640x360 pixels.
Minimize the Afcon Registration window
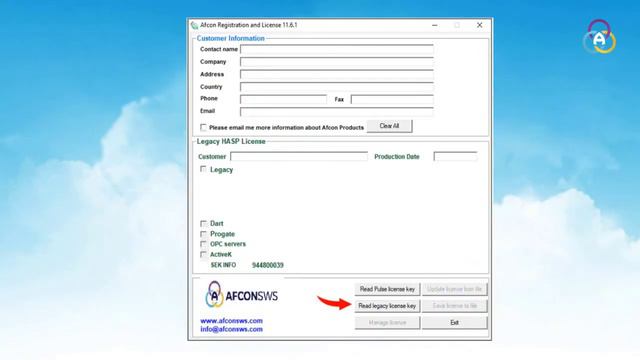point(435,25)
